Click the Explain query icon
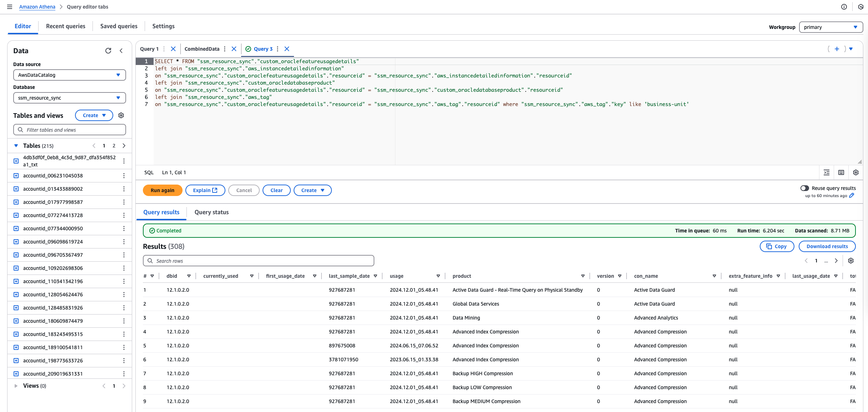The height and width of the screenshot is (412, 868). coord(205,190)
